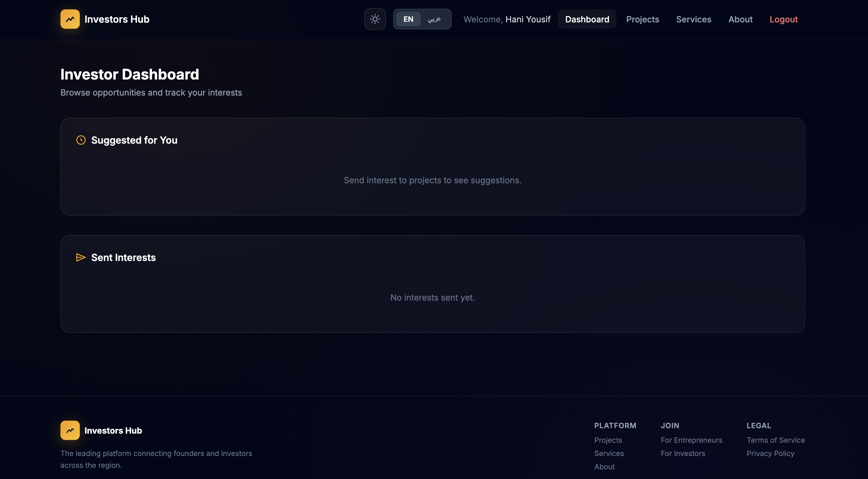Click the Logout link

coord(783,19)
